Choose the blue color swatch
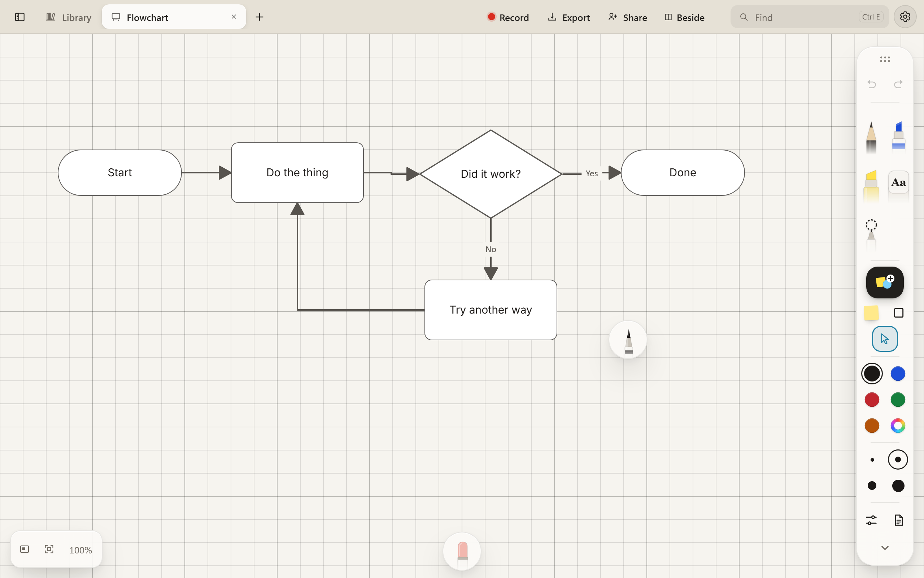Image resolution: width=924 pixels, height=578 pixels. click(x=898, y=374)
